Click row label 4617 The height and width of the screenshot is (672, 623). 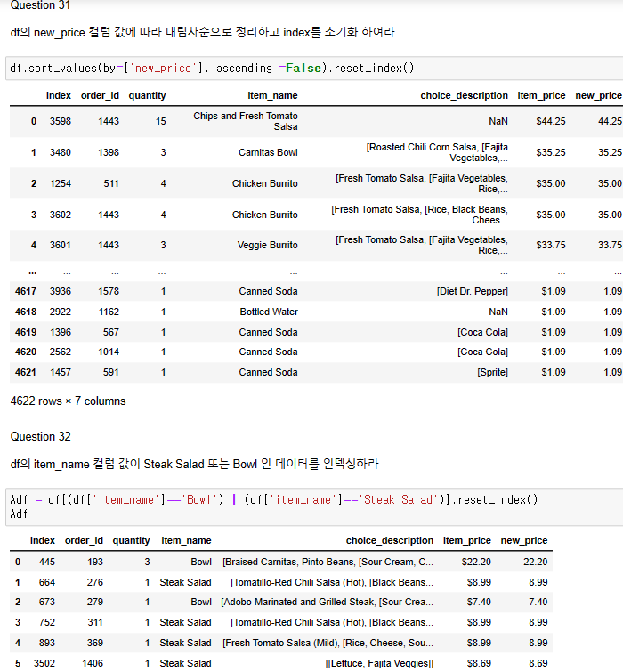[25, 291]
